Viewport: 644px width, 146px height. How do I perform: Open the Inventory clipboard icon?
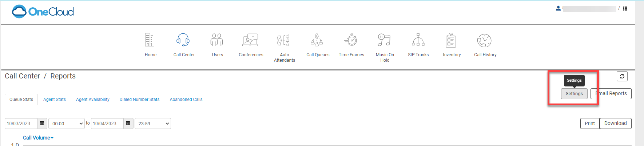coord(451,40)
